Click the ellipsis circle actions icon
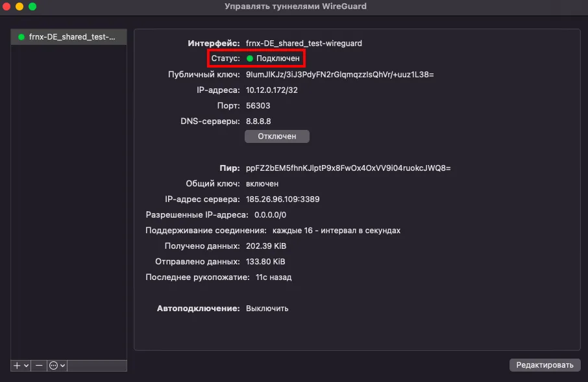This screenshot has height=382, width=588. click(x=54, y=366)
